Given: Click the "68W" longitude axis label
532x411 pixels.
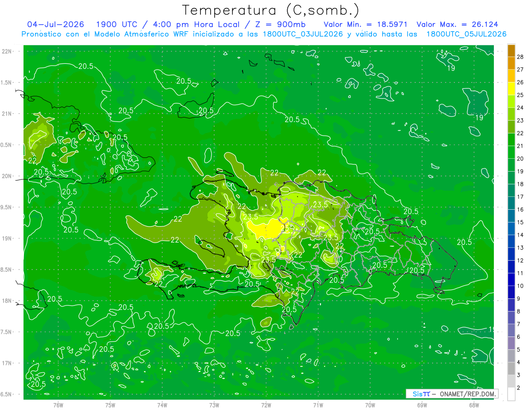Looking at the screenshot, I should (x=474, y=405).
